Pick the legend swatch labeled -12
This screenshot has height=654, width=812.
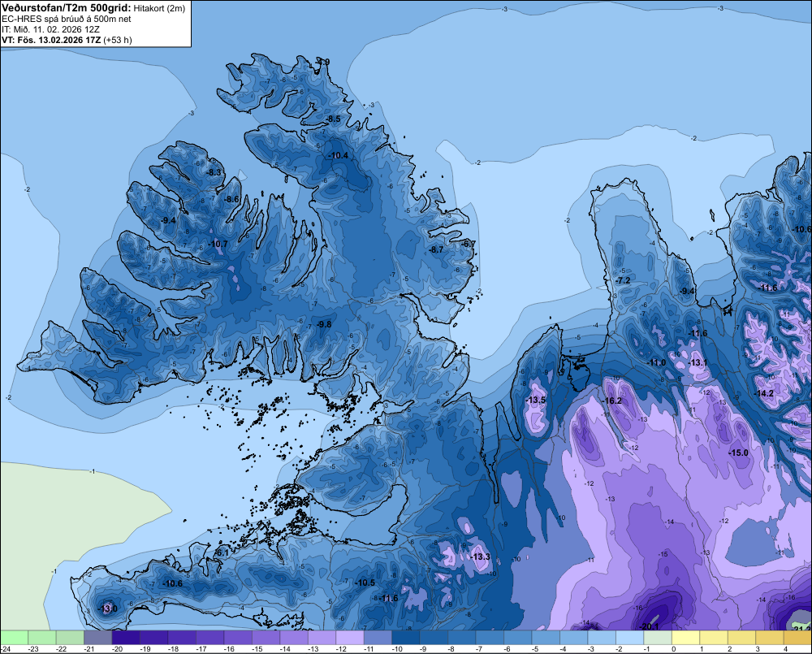coord(349,637)
